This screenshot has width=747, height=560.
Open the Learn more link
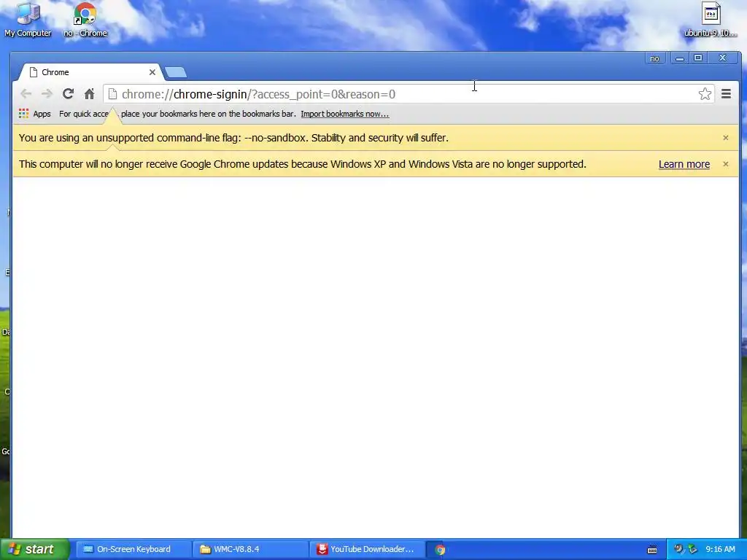[684, 164]
